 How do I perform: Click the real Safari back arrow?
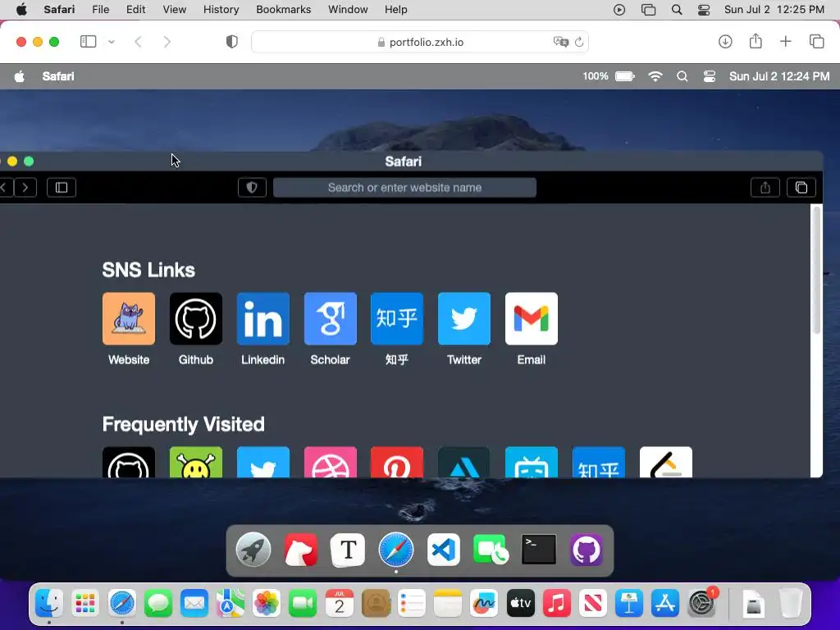(138, 42)
